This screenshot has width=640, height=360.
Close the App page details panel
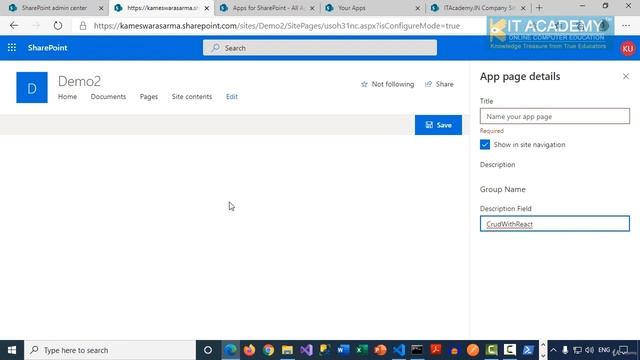626,76
